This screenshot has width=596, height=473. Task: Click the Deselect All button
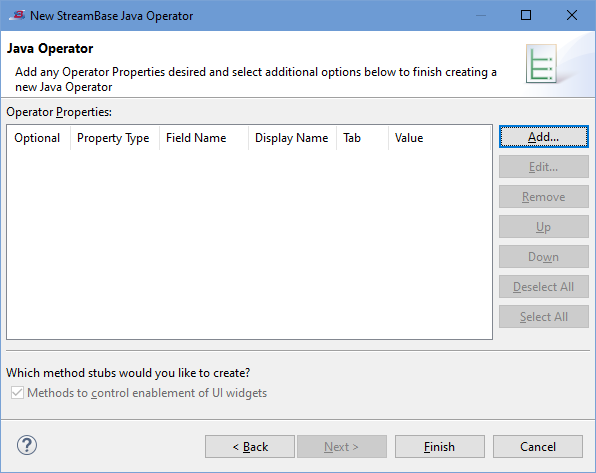click(x=544, y=287)
